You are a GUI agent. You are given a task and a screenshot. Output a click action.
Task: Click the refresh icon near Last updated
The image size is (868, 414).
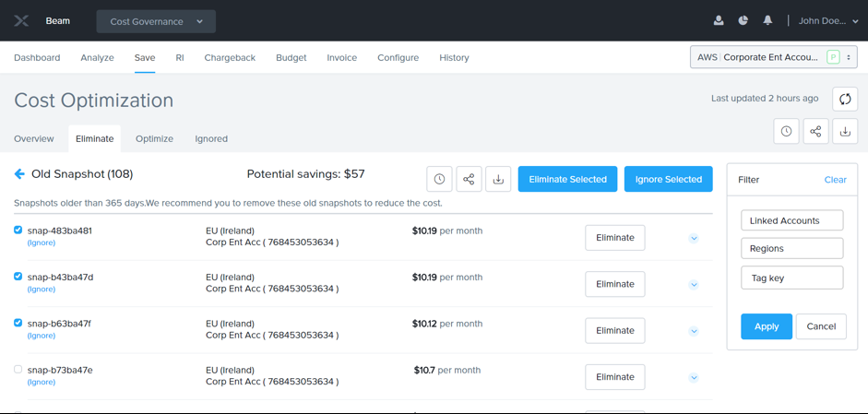(x=845, y=99)
